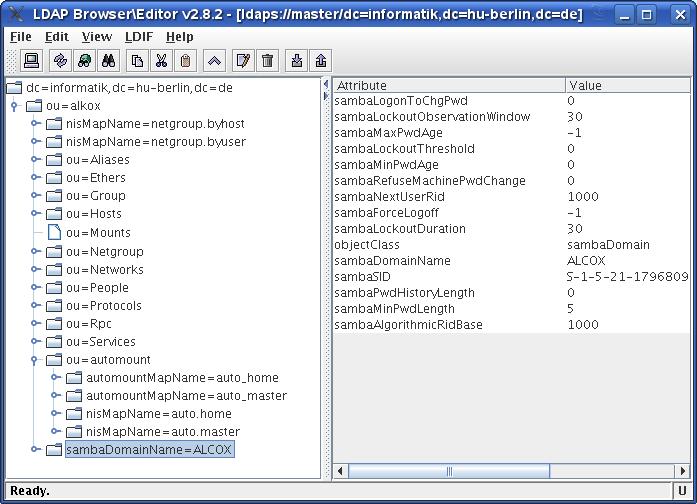Click the Attribute column header
The image size is (697, 504).
pyautogui.click(x=449, y=86)
